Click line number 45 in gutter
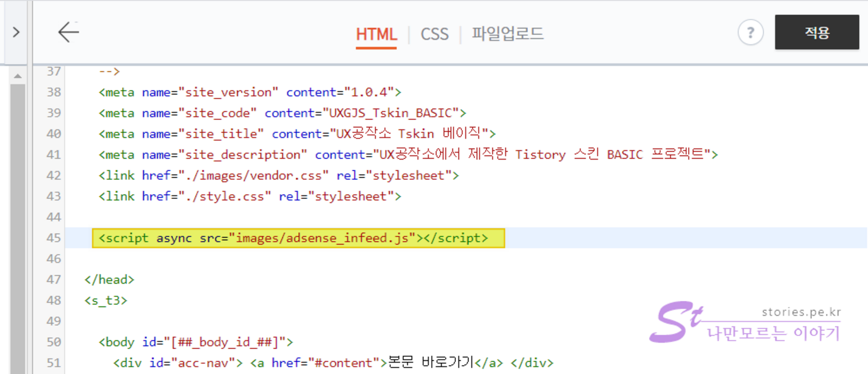 pos(53,238)
